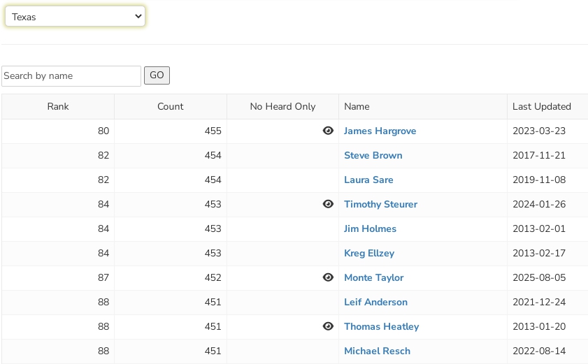This screenshot has width=588, height=364.
Task: Click the Name column header
Action: coord(357,107)
